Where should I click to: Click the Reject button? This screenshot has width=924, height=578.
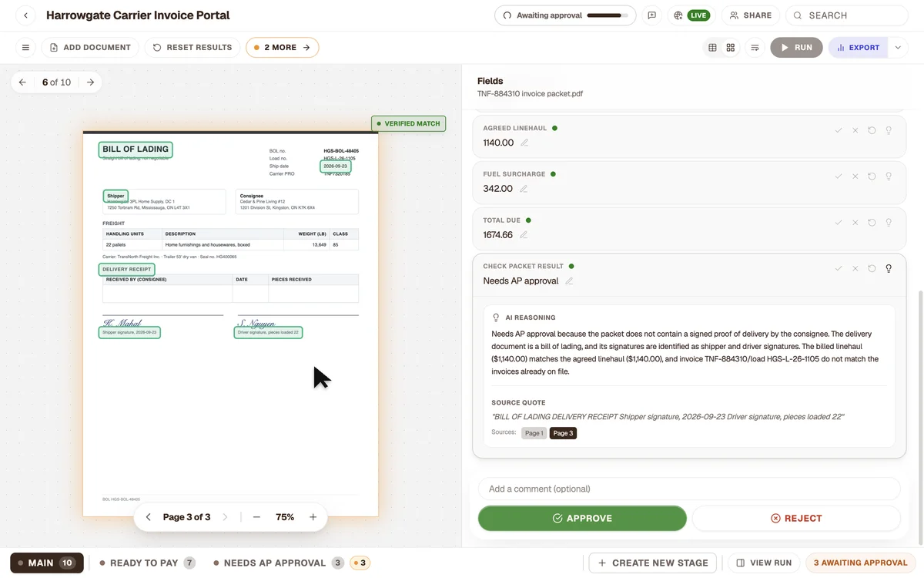click(x=796, y=519)
